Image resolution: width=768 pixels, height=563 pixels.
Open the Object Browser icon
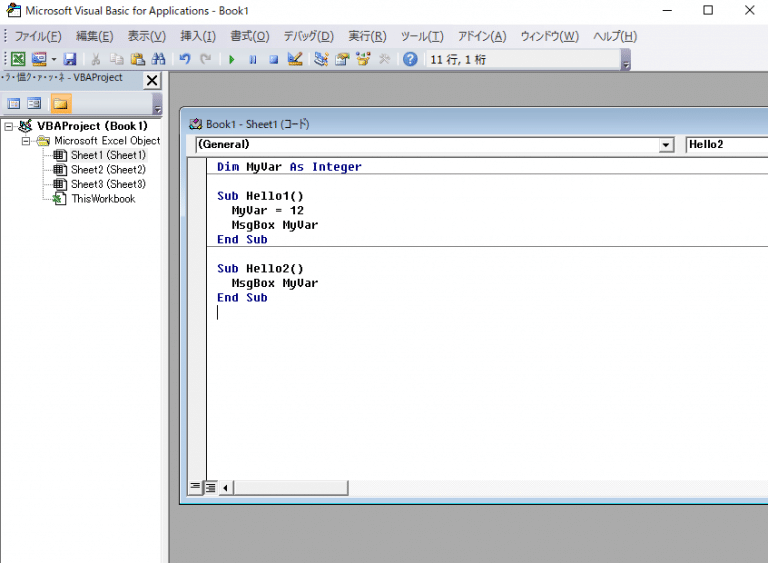[363, 59]
